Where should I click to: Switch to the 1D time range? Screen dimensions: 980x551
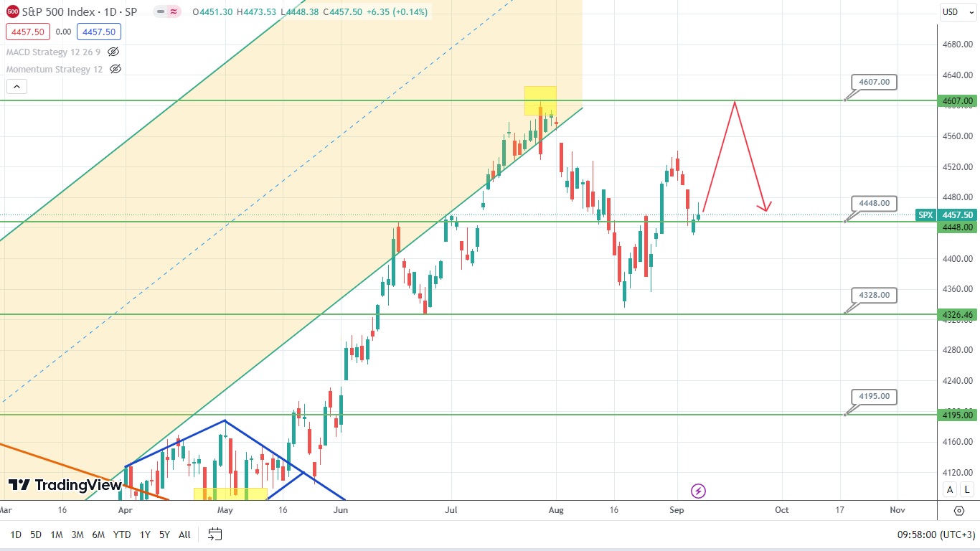coord(16,534)
